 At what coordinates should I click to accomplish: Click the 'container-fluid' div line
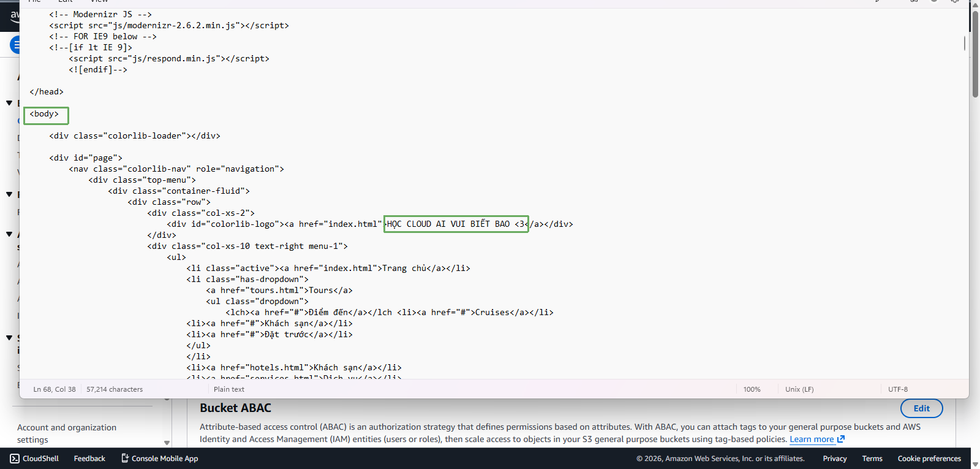[179, 191]
